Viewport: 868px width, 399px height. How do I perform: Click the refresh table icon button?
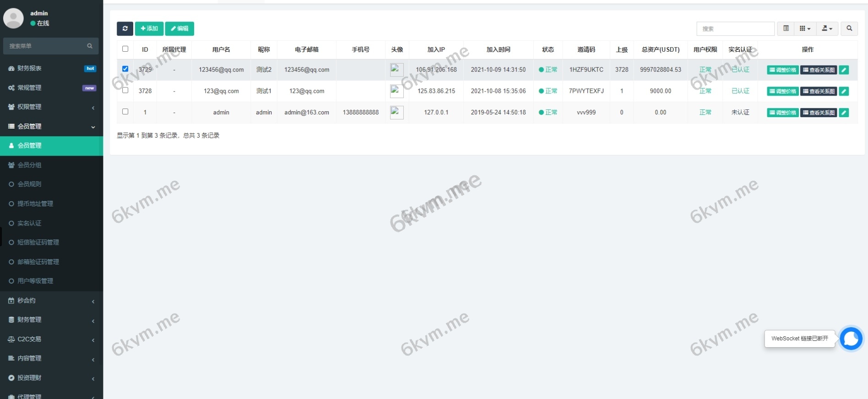click(125, 28)
